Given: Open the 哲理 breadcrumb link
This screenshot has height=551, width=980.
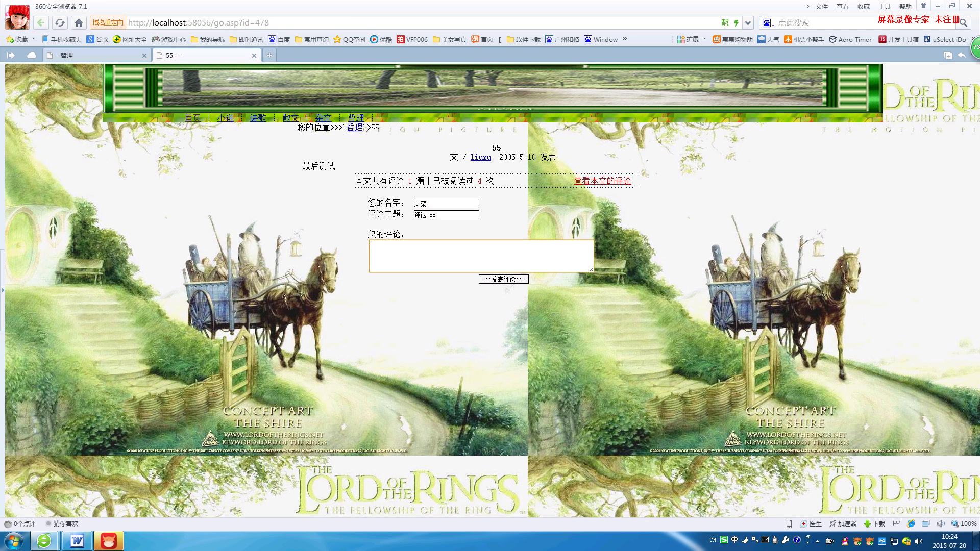Looking at the screenshot, I should (x=355, y=127).
